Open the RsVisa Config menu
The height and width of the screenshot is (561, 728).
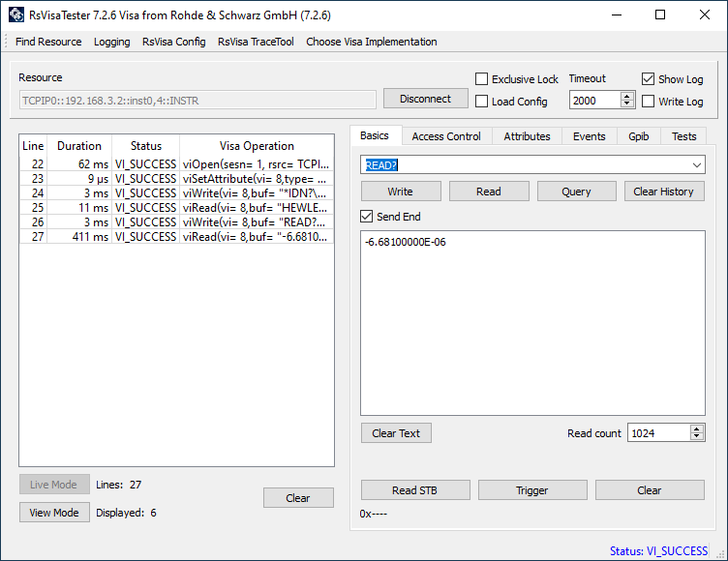pos(173,42)
